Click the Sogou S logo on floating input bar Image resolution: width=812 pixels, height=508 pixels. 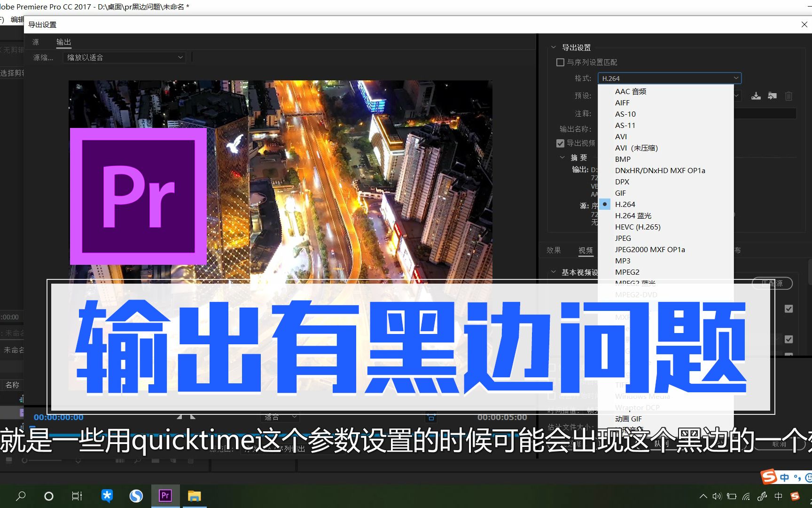point(769,477)
